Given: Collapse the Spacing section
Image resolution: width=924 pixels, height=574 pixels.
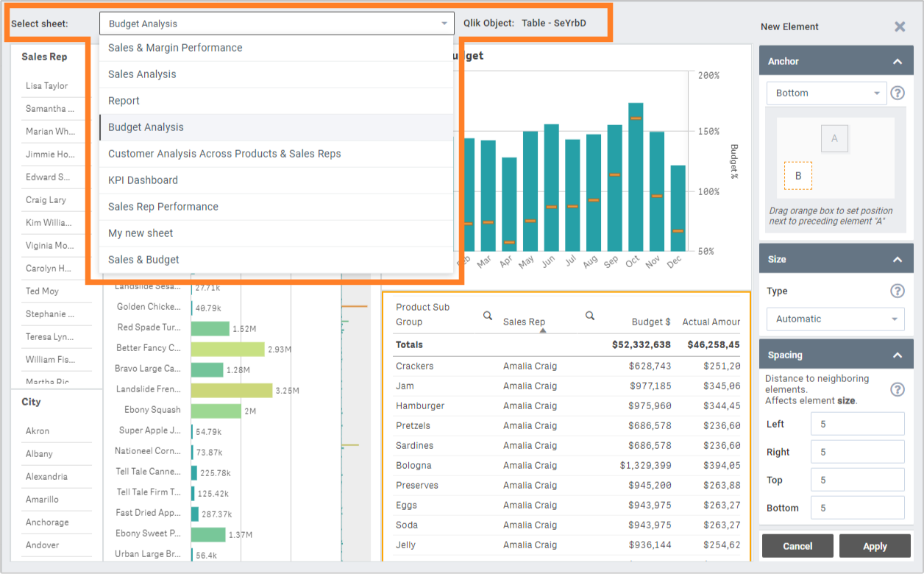Looking at the screenshot, I should tap(898, 355).
